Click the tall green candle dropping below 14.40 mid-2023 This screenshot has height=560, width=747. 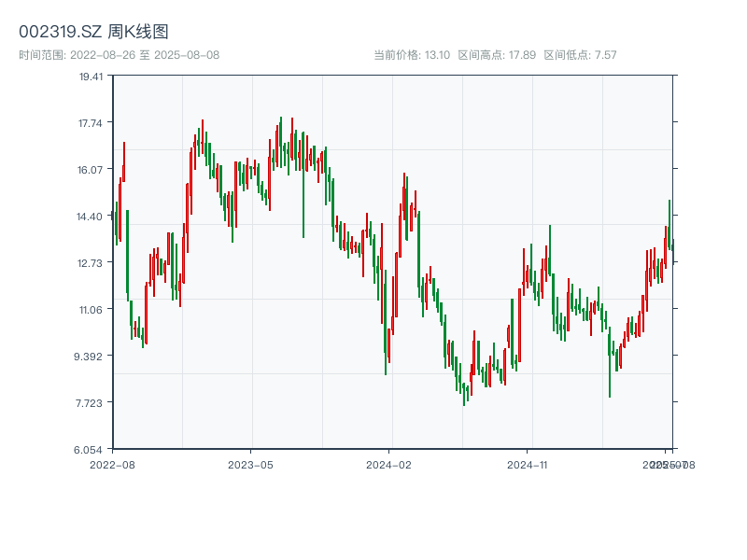click(303, 186)
